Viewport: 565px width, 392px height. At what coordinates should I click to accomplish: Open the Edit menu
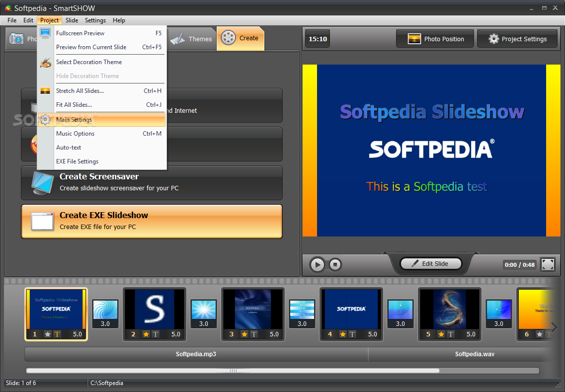(28, 20)
